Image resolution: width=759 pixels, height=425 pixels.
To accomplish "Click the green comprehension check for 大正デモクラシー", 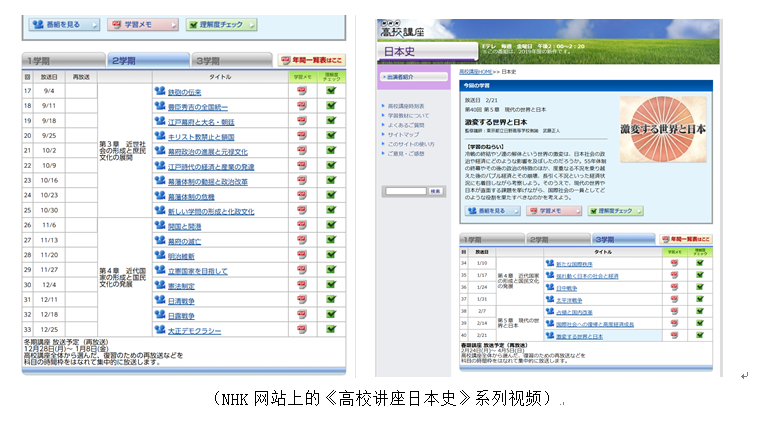I will [331, 330].
